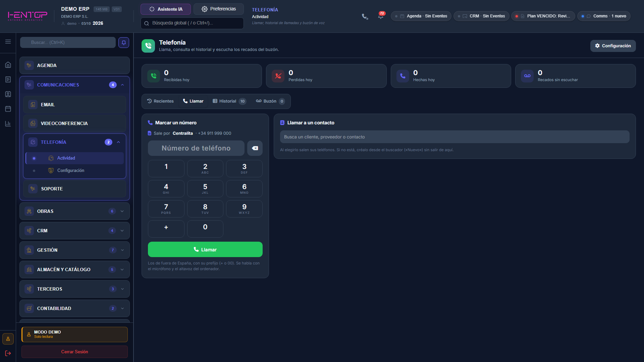Open the document icon in the left rail

point(8,79)
